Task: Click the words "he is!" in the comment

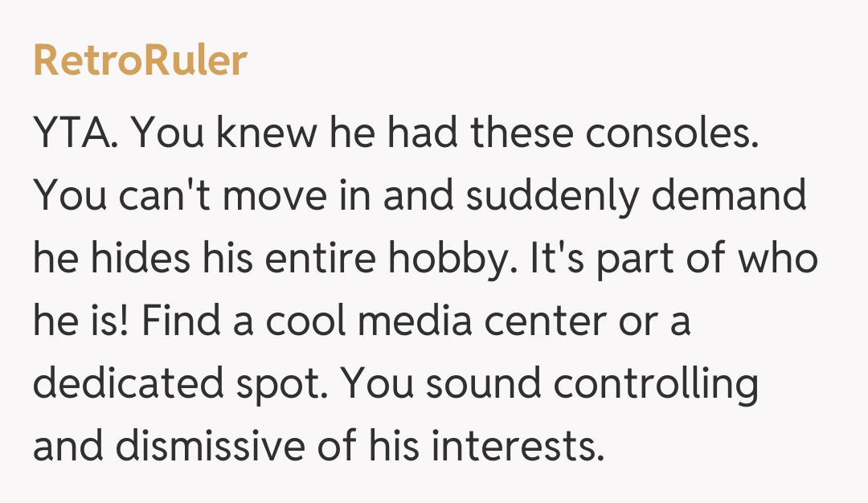Action: (88, 321)
